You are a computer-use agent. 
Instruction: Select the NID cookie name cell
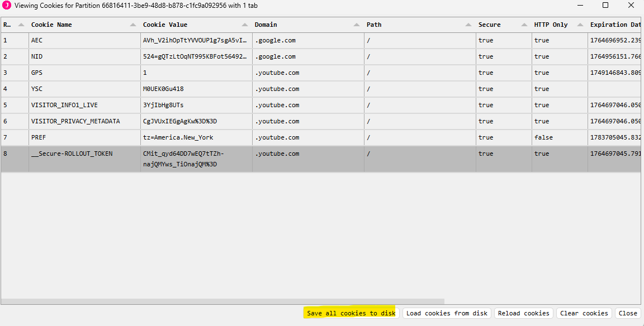click(84, 56)
